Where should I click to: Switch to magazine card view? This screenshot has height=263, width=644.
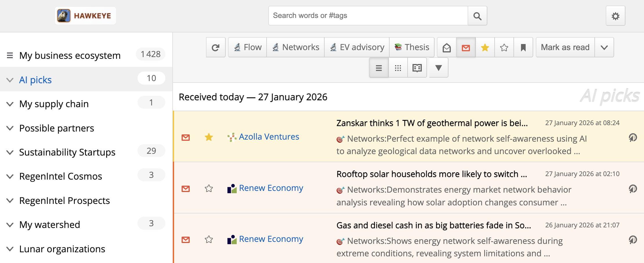(417, 67)
